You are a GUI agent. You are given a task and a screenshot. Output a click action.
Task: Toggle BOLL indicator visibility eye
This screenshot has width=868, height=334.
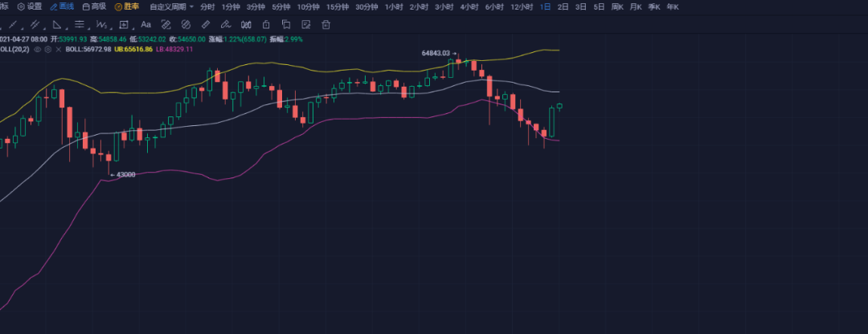click(38, 49)
